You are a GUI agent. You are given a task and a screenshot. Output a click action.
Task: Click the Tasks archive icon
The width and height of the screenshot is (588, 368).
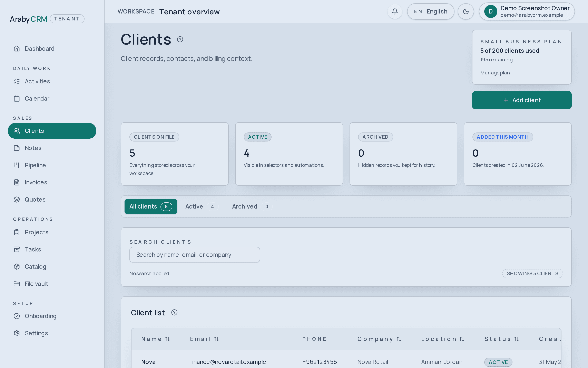(17, 249)
